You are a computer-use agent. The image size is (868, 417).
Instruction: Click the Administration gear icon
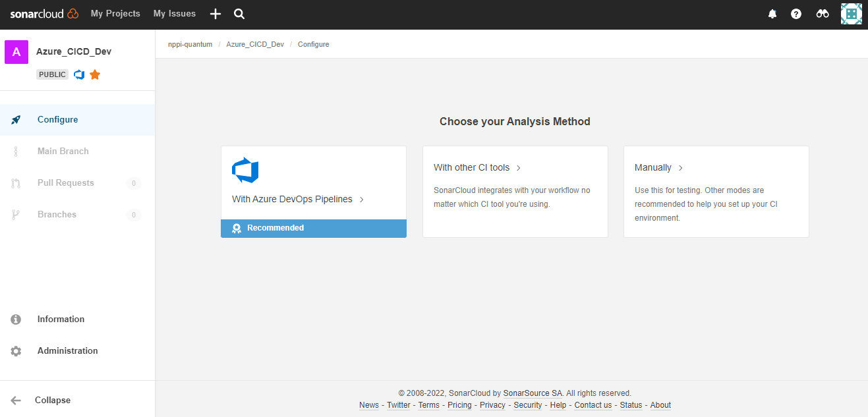[16, 351]
